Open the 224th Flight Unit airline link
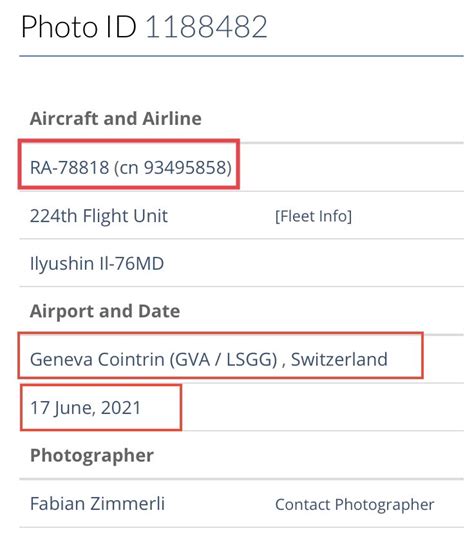This screenshot has width=474, height=535. (x=99, y=216)
